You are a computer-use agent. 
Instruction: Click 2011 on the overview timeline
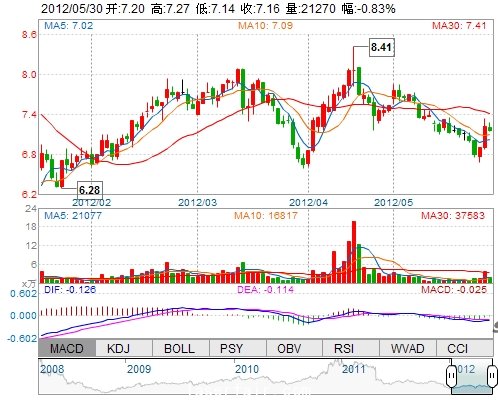tap(354, 369)
